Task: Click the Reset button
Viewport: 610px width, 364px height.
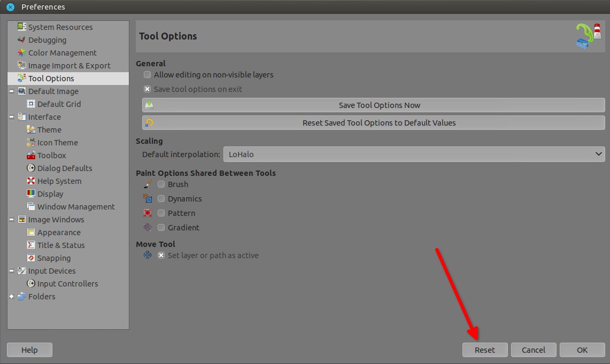Action: [485, 350]
